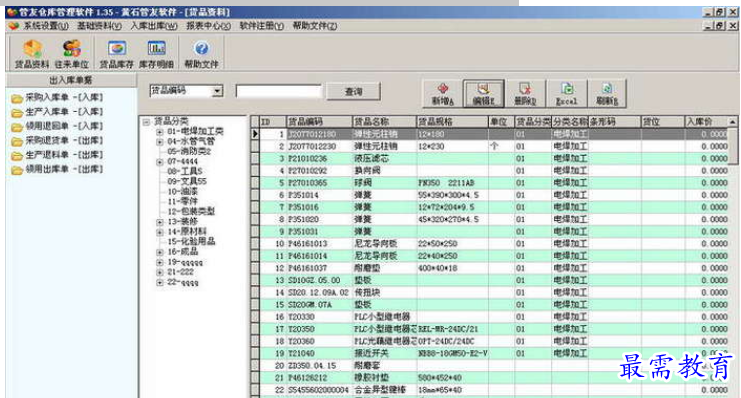
Task: Click the P46161013 item code cell
Action: (x=319, y=244)
